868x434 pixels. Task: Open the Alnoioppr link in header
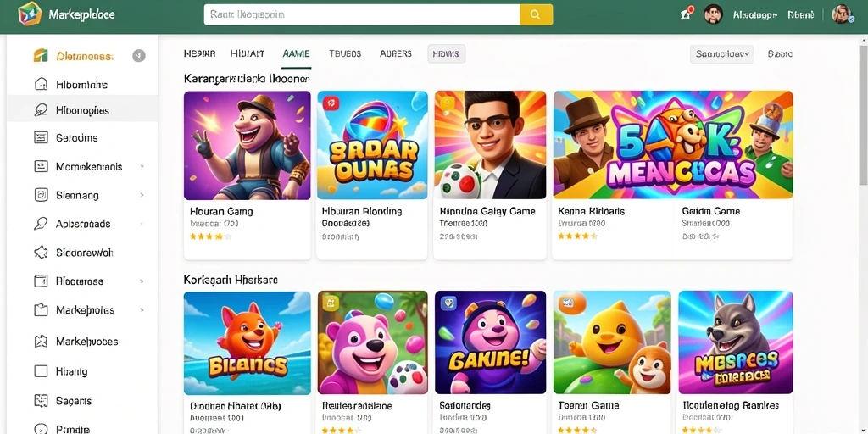[755, 15]
